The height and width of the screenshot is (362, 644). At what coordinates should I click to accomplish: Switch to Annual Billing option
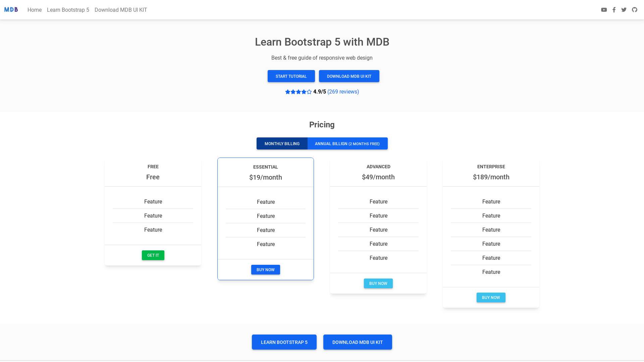tap(347, 143)
